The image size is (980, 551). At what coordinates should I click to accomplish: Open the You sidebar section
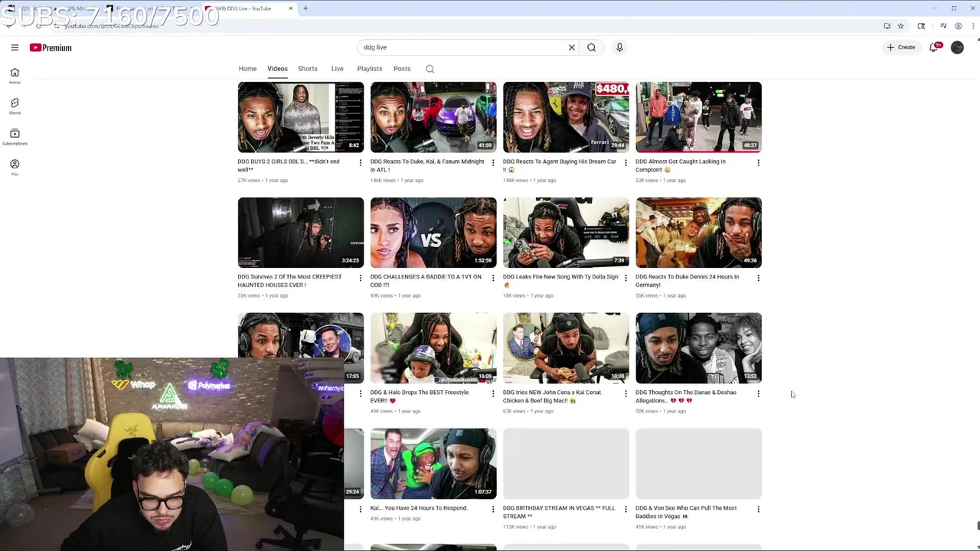pos(15,168)
